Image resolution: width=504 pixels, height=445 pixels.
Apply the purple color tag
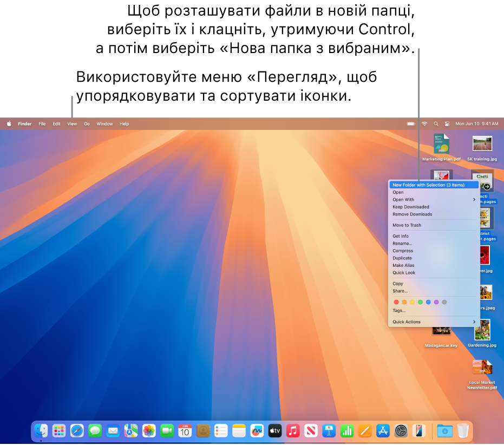tap(436, 302)
